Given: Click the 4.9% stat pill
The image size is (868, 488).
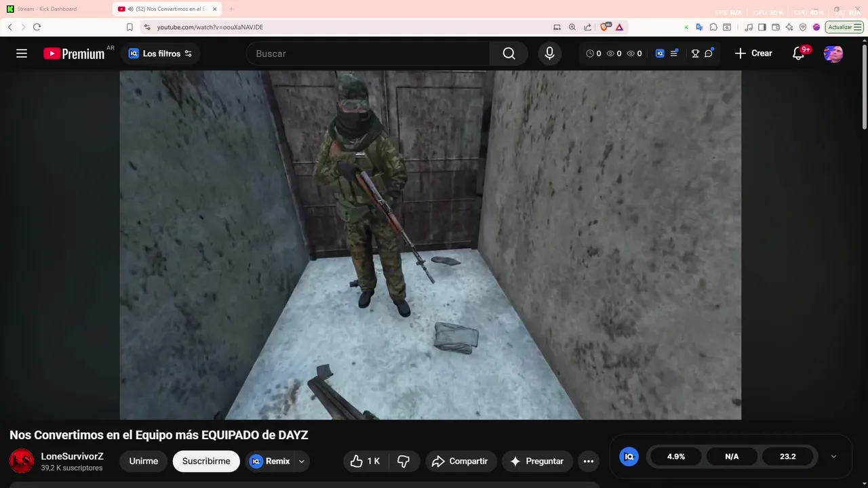Looking at the screenshot, I should tap(676, 457).
